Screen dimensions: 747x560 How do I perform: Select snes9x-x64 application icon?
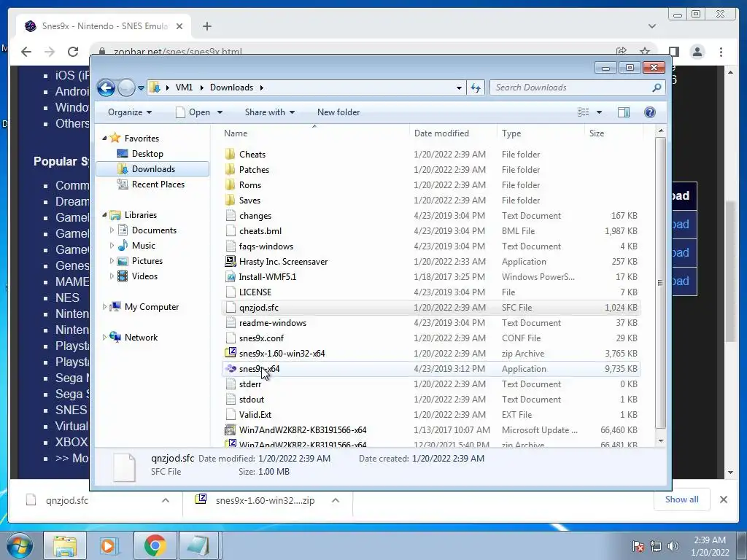[230, 368]
